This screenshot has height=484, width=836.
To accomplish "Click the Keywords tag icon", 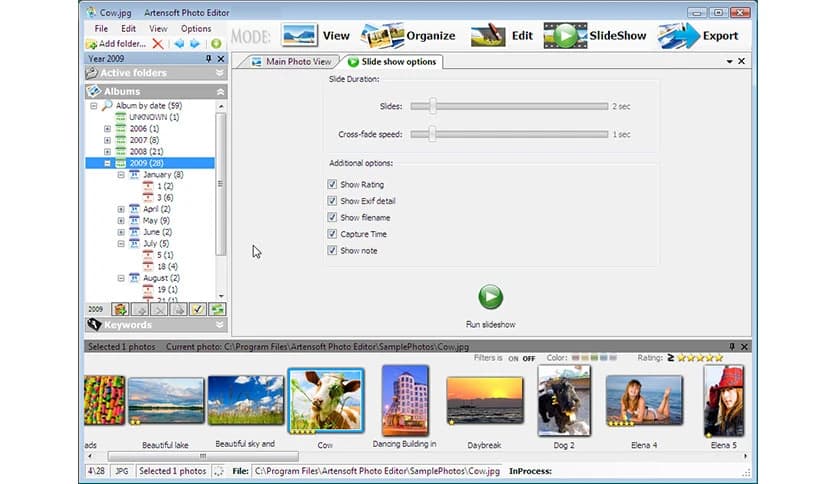I will point(94,325).
